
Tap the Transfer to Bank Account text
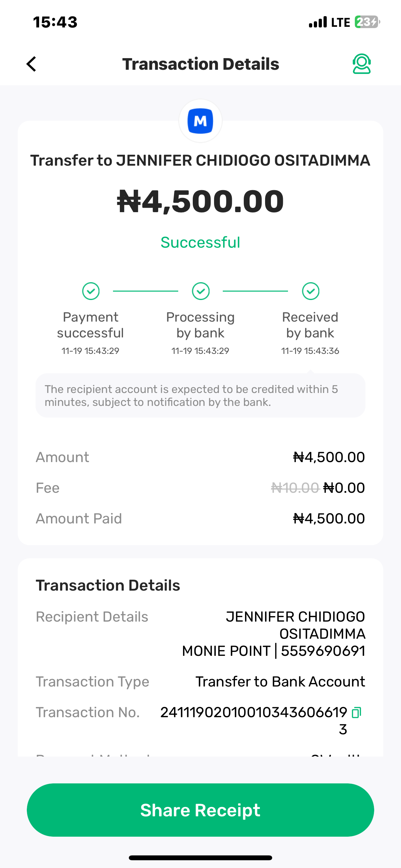point(280,682)
